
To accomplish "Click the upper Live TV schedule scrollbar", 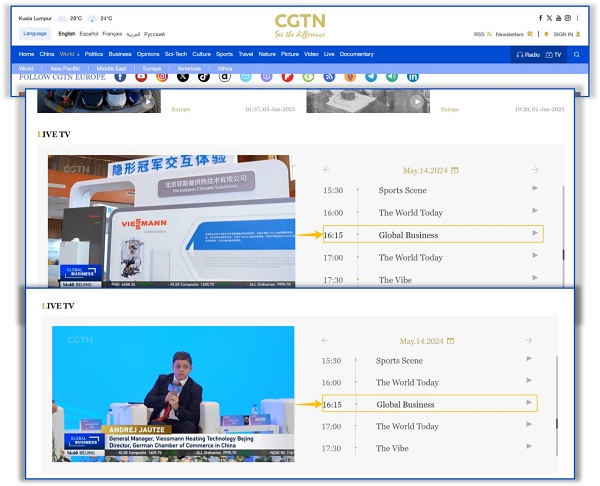I will coord(563,254).
